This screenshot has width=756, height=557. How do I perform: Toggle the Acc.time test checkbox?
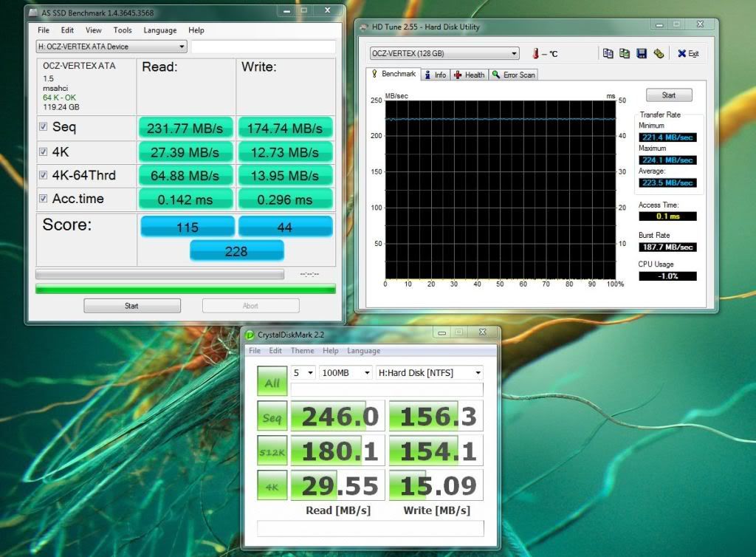point(44,198)
